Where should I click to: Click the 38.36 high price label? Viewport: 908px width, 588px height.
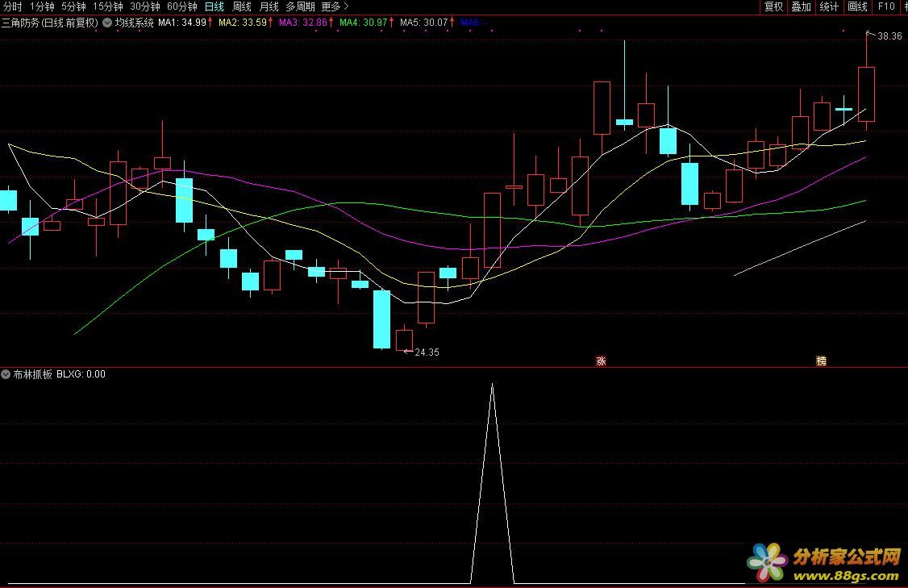tap(889, 36)
